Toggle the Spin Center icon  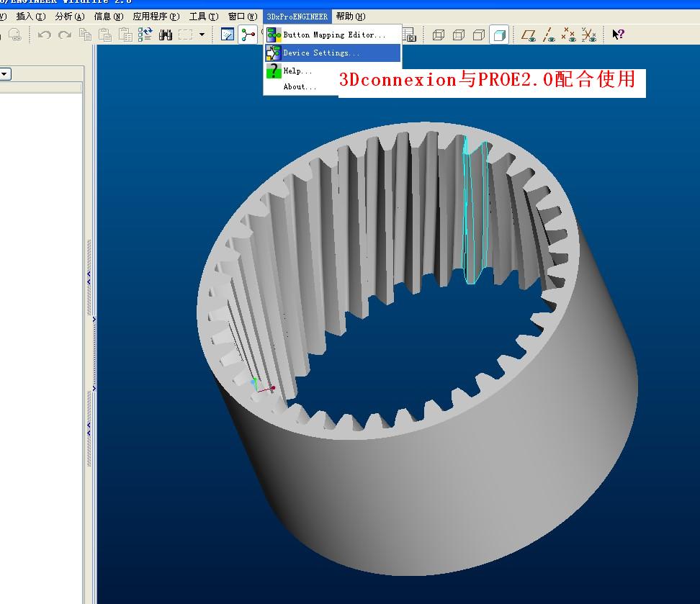(x=248, y=35)
